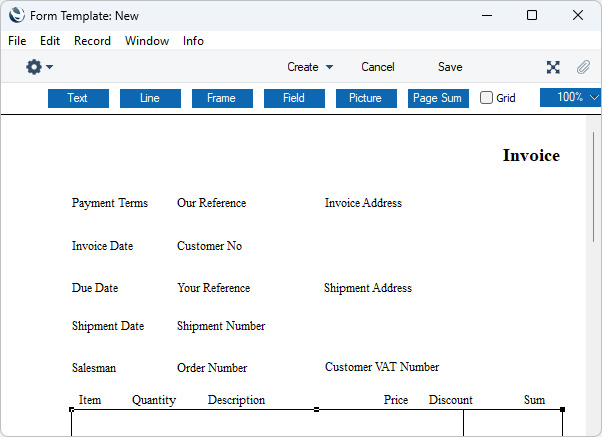Select the Text tool button
The width and height of the screenshot is (602, 437).
[x=78, y=98]
